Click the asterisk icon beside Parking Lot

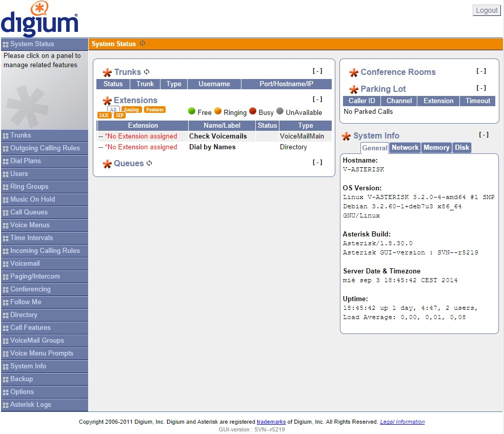click(x=354, y=89)
